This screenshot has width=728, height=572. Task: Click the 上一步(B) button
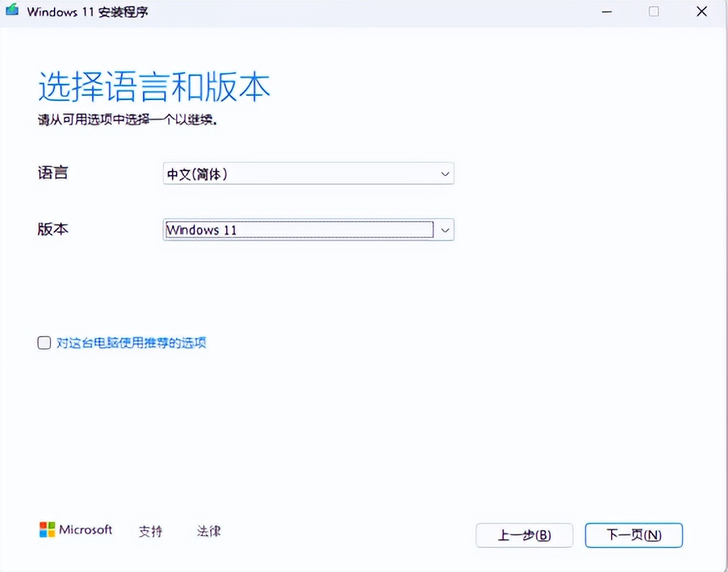(524, 535)
